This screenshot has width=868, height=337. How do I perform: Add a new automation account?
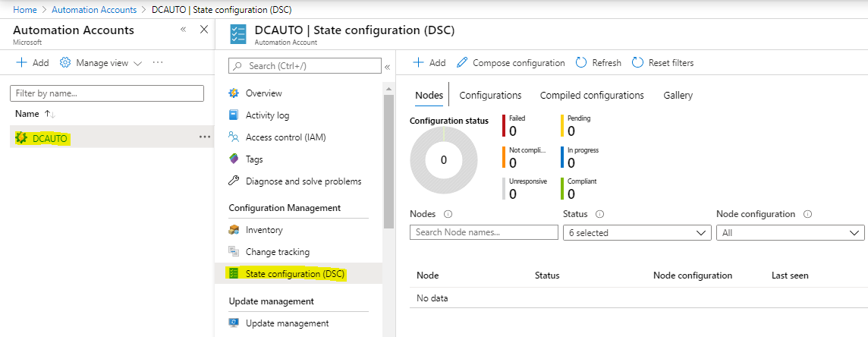pyautogui.click(x=33, y=62)
